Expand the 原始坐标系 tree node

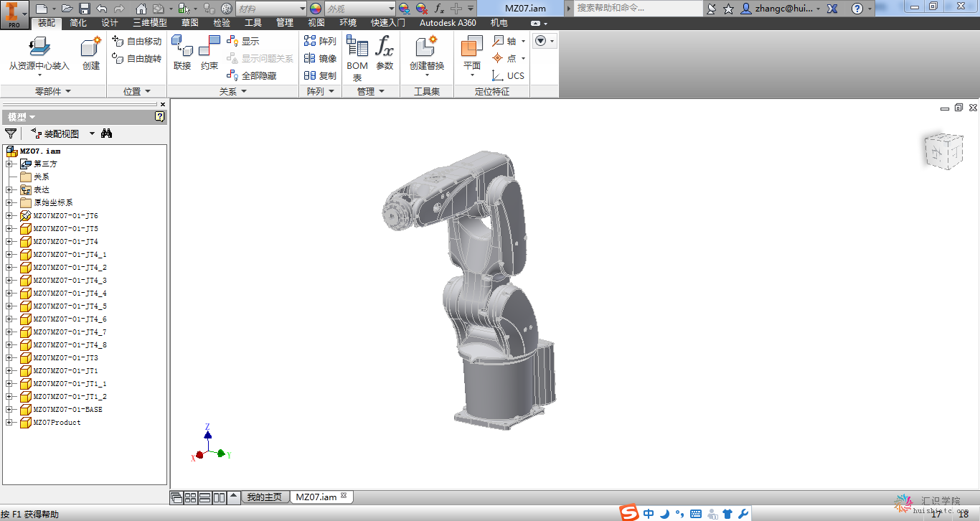(9, 202)
